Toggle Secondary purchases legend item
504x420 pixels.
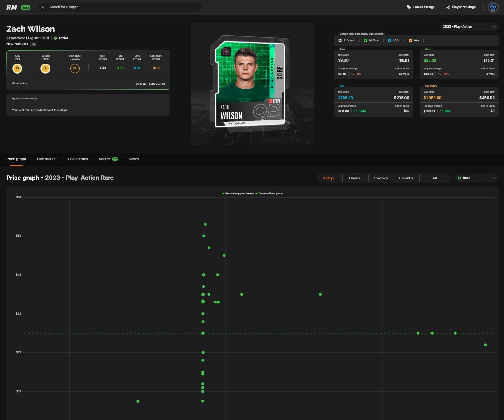click(x=238, y=193)
